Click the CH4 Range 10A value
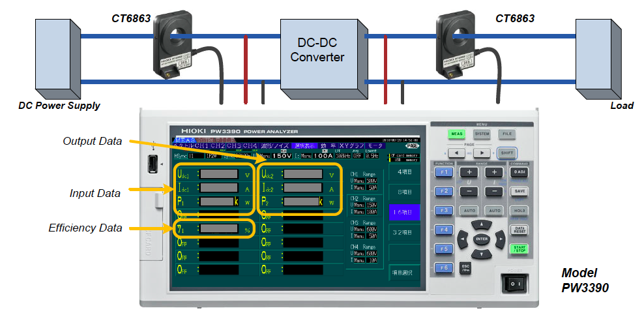This screenshot has width=644, height=317. [x=373, y=261]
